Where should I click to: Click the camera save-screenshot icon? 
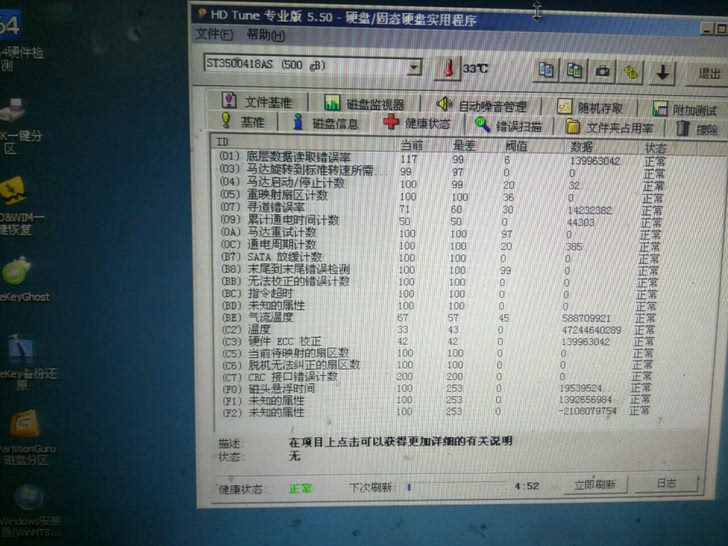602,72
